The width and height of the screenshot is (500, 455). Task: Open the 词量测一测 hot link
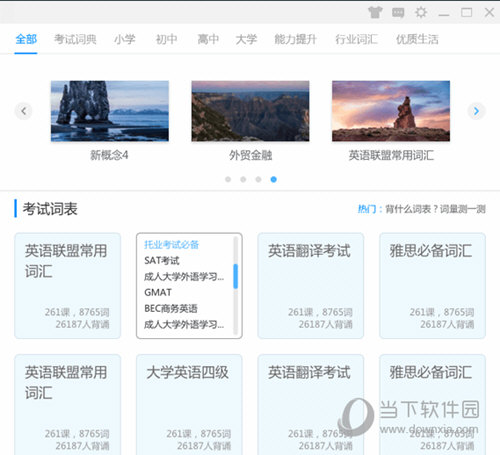click(x=463, y=209)
